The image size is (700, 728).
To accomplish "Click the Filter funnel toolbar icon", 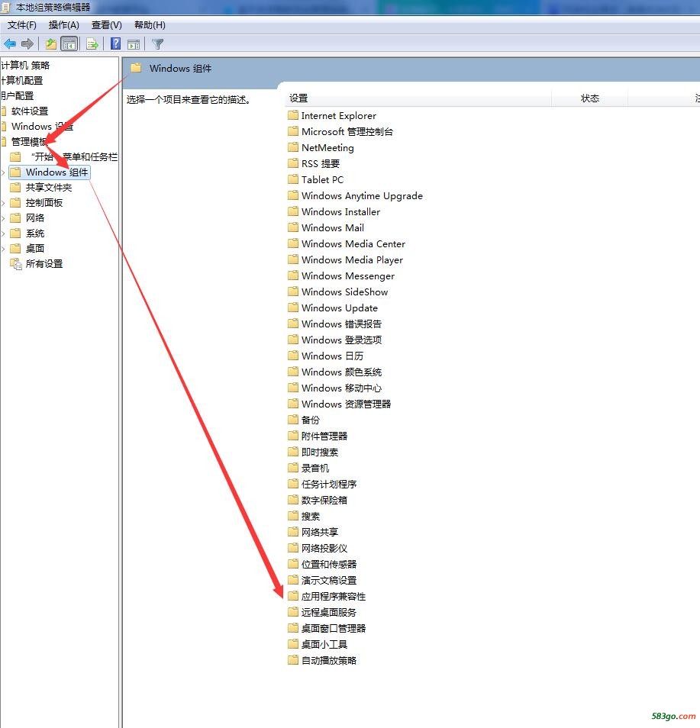I will pyautogui.click(x=158, y=44).
